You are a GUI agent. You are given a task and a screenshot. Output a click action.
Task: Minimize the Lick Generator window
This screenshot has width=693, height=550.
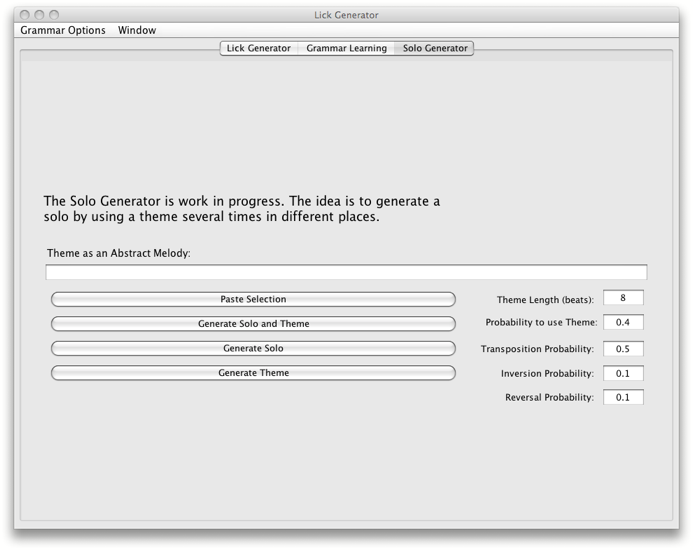[x=40, y=14]
